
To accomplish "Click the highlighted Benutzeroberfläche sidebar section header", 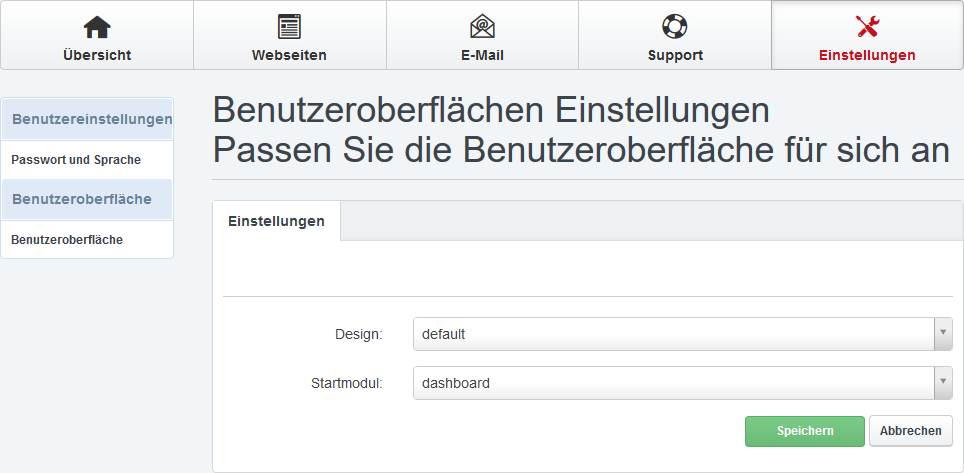I will pyautogui.click(x=82, y=199).
